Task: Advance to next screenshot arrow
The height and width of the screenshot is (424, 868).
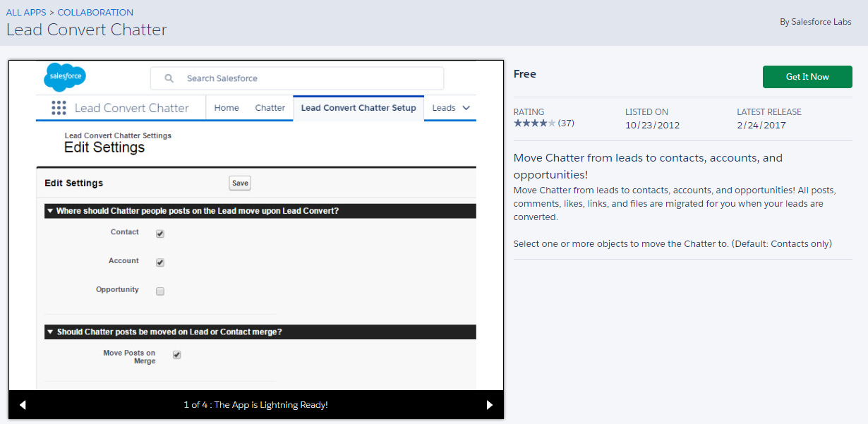Action: 490,405
